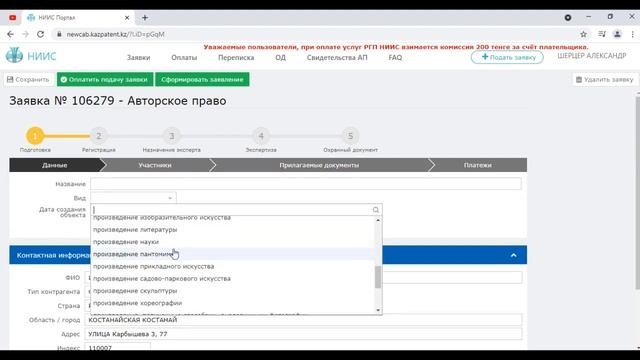Open the Оплаты menu
Image resolution: width=640 pixels, height=360 pixels.
tap(184, 58)
